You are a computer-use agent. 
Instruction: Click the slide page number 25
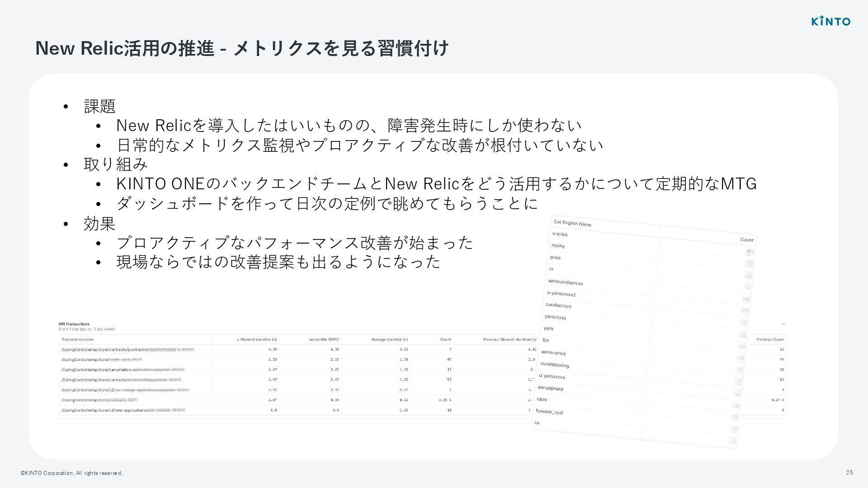tap(849, 473)
